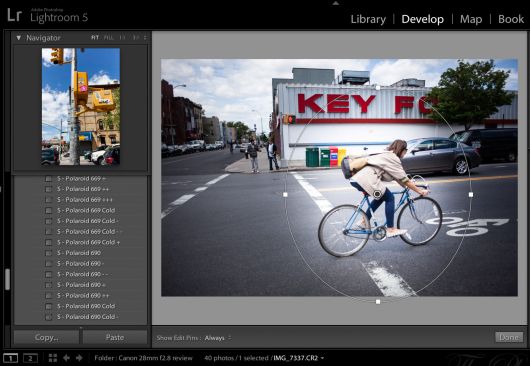Click the 'Folder : Canon 28mm f2.8 review' text
Viewport: 530px width, 366px height.
pos(143,358)
